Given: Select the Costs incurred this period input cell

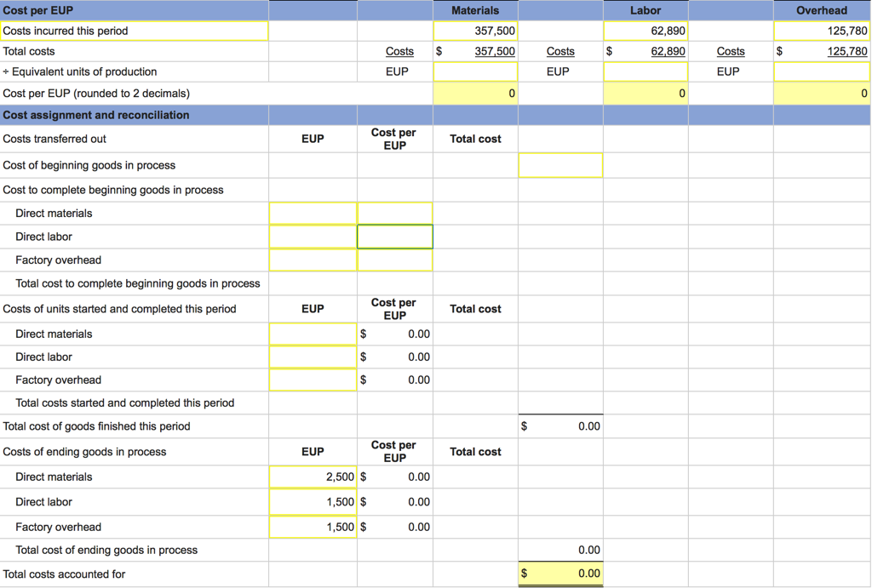Looking at the screenshot, I should point(134,31).
